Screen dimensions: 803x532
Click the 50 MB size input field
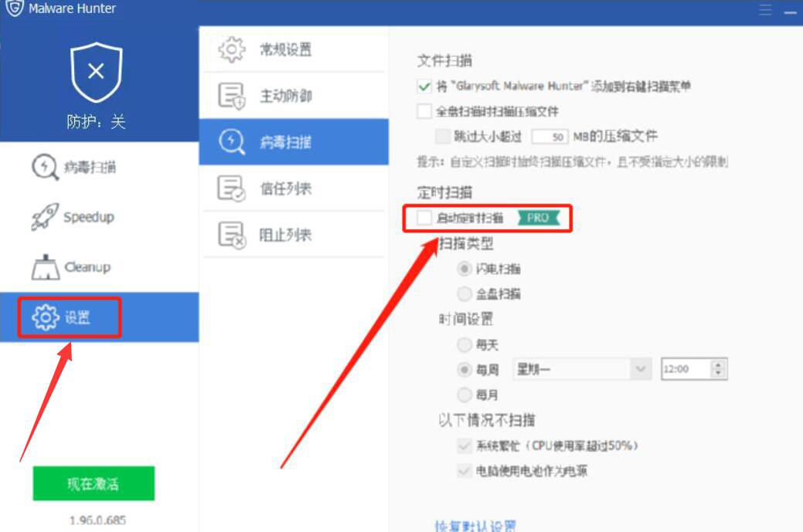coord(550,137)
